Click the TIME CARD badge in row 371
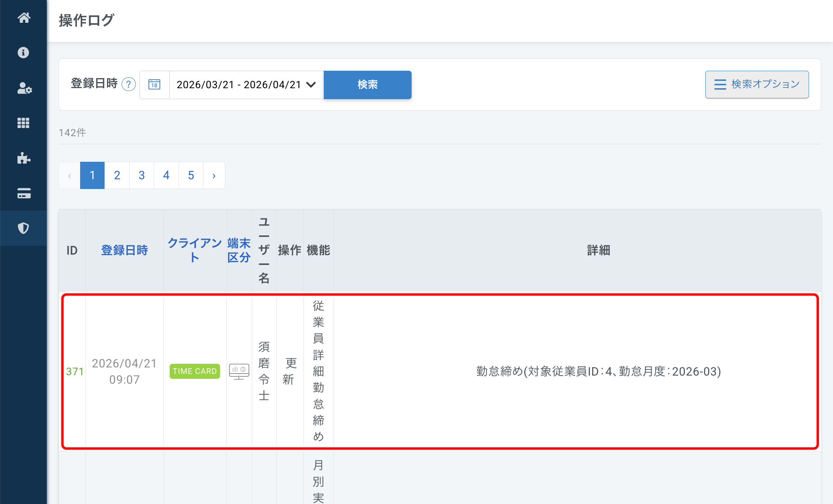Screen dimensions: 833x504 coord(194,371)
